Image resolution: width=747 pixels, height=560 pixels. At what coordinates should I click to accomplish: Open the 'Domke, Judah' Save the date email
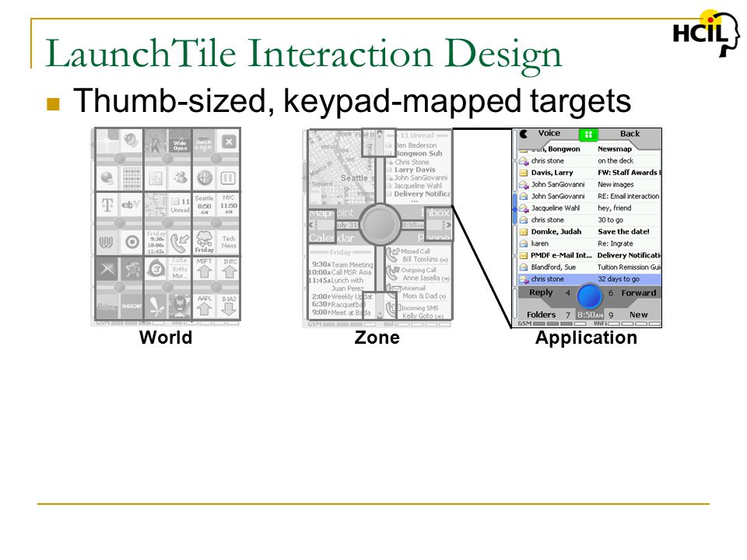click(x=590, y=232)
